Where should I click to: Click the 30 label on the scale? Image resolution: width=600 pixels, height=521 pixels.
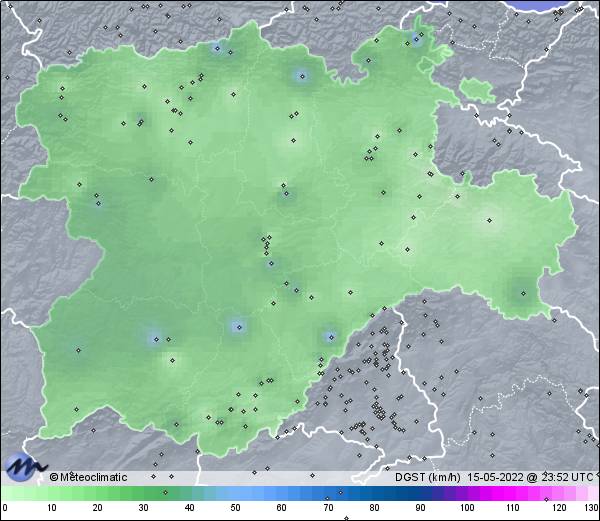(x=143, y=508)
